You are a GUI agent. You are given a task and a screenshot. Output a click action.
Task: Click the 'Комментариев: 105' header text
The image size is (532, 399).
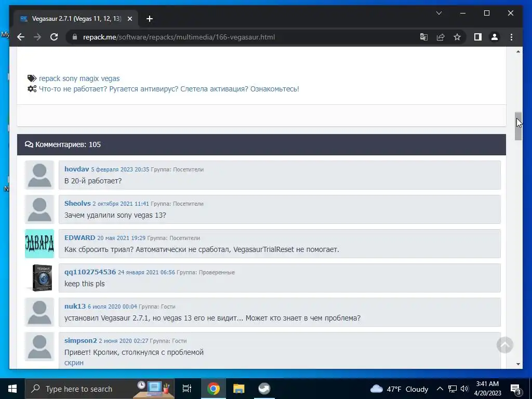[x=68, y=144]
